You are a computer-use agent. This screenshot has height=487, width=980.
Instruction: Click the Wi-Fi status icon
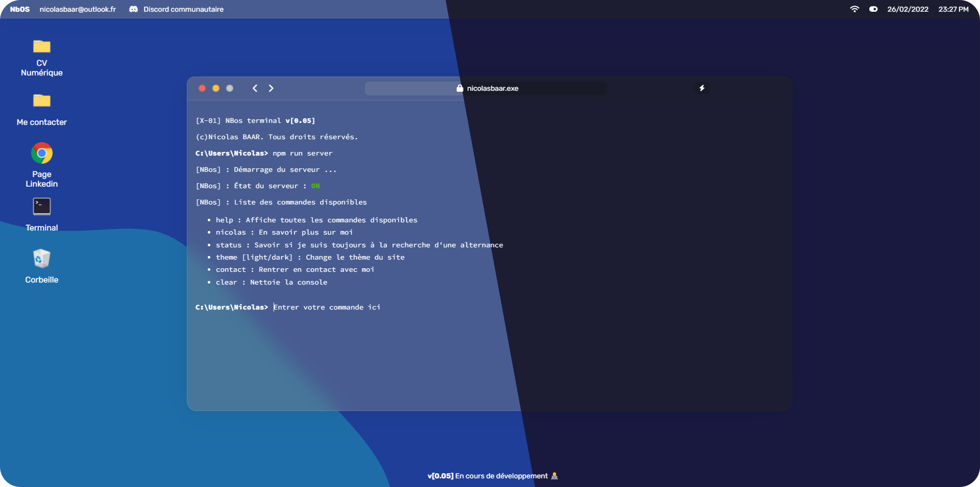(854, 9)
